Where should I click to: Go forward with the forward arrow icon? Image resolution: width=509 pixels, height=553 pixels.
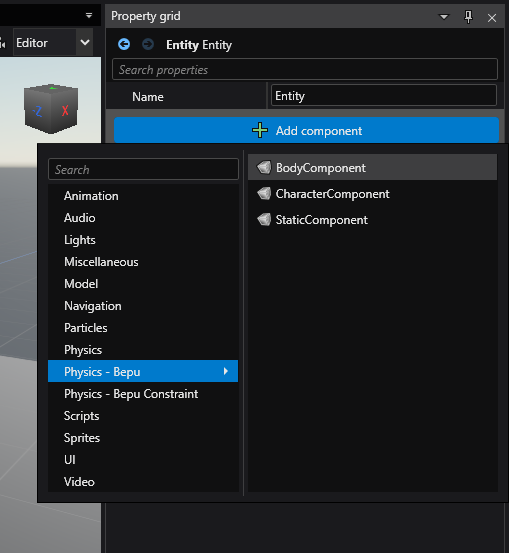[148, 44]
